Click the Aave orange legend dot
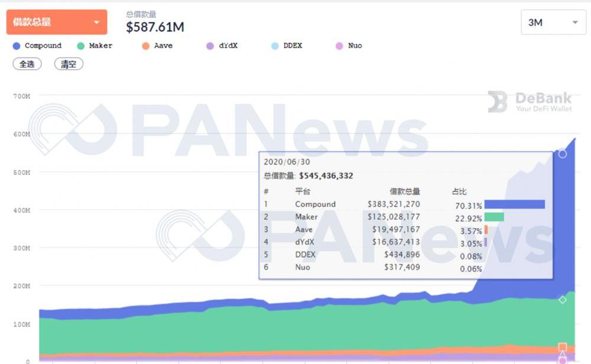The image size is (591, 364). tap(146, 45)
